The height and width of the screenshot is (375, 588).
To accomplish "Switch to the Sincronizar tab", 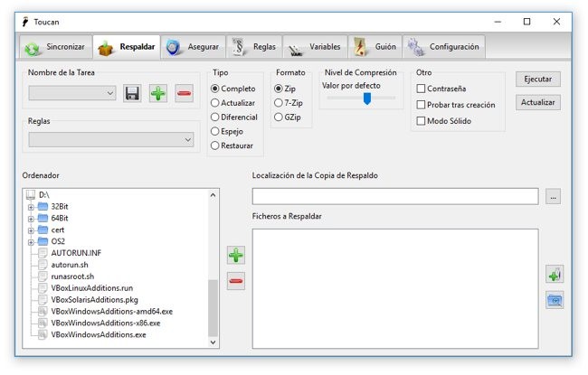I will (x=55, y=47).
